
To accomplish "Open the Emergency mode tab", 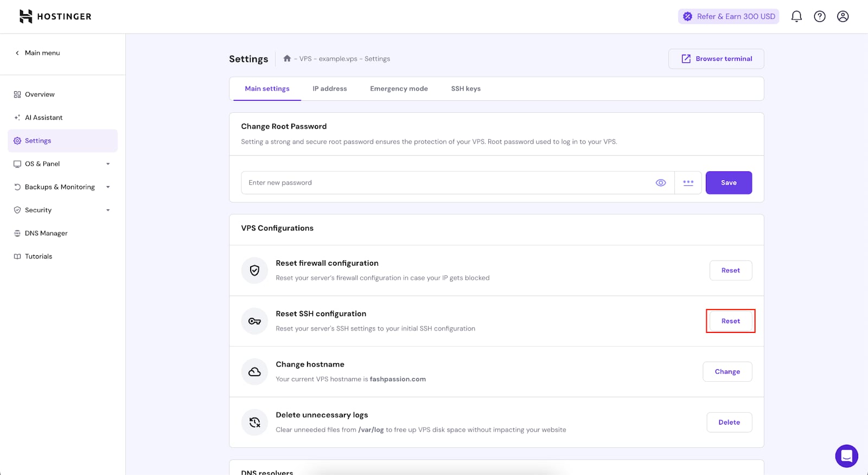I will [399, 89].
